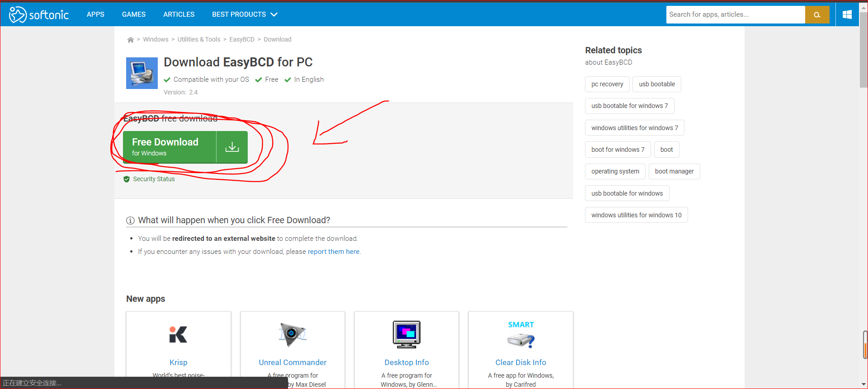Expand the Best Products dropdown
Viewport: 868px width, 389px height.
(245, 14)
